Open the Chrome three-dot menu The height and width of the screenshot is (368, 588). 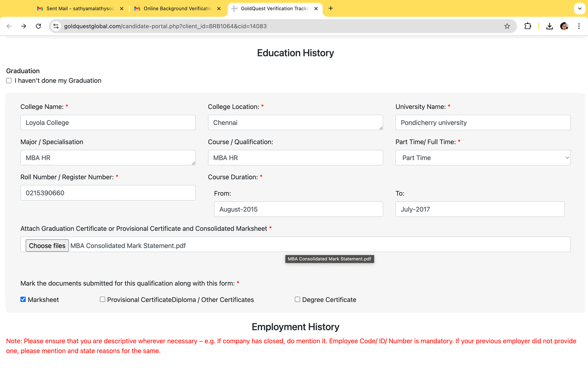tap(579, 26)
